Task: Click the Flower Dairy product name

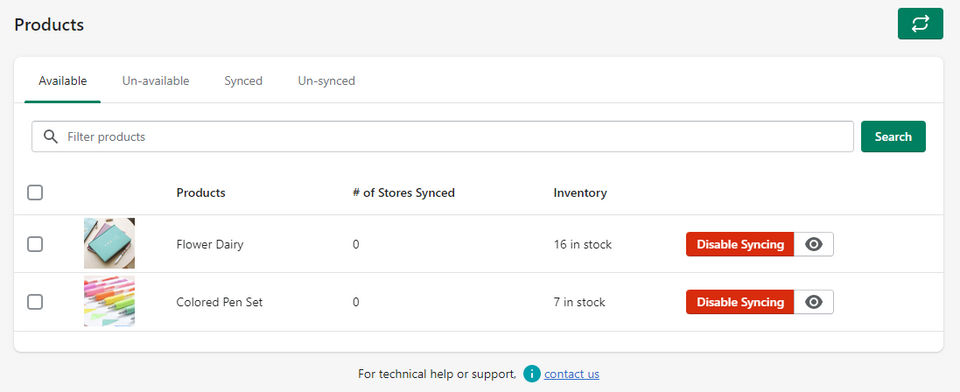Action: [x=210, y=244]
